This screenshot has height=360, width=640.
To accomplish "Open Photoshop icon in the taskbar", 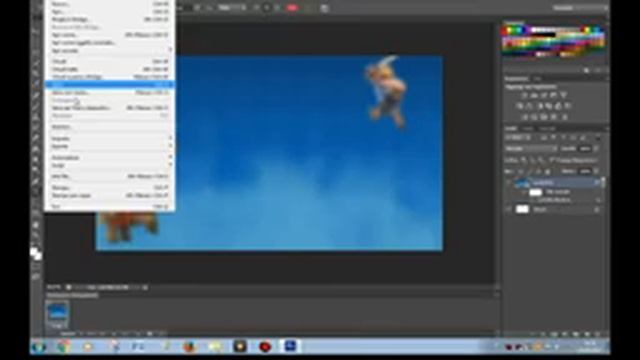I will tap(290, 347).
